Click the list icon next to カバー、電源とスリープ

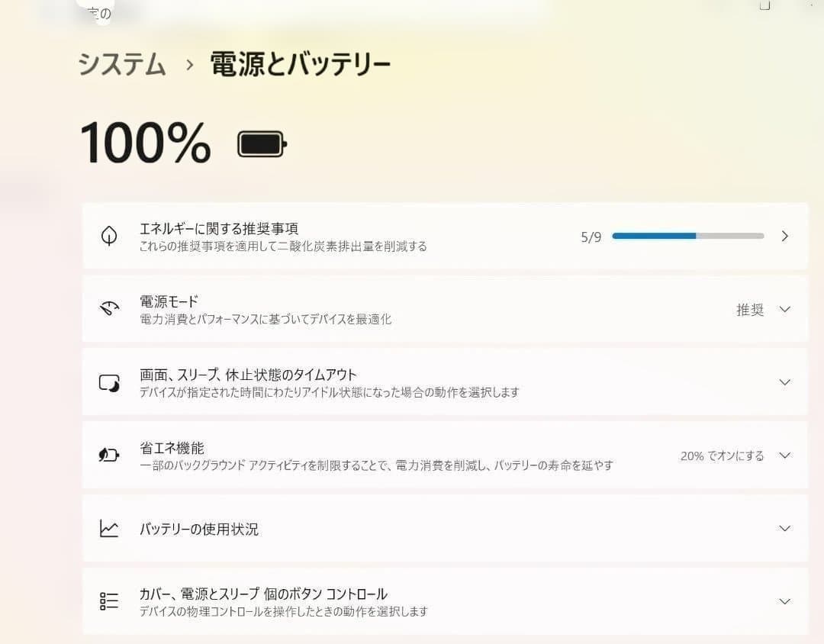(109, 601)
